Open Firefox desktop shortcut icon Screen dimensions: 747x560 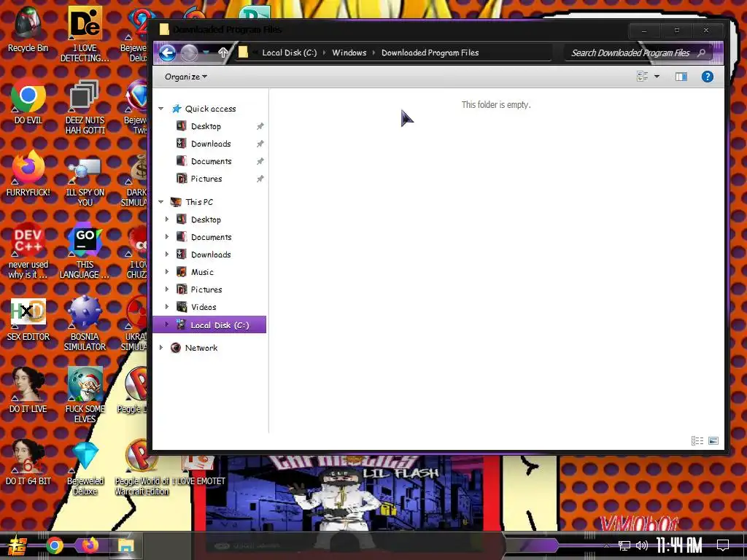point(28,174)
